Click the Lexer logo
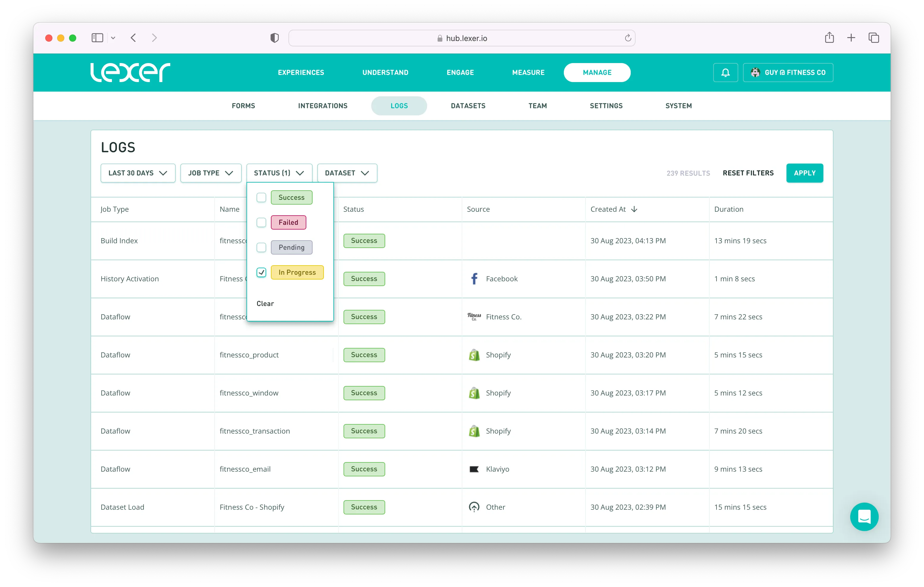Screen dimensions: 924x587 click(130, 73)
